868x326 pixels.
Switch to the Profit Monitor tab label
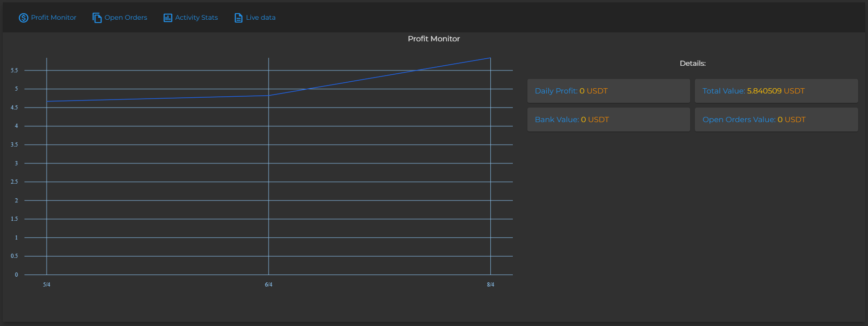(54, 17)
